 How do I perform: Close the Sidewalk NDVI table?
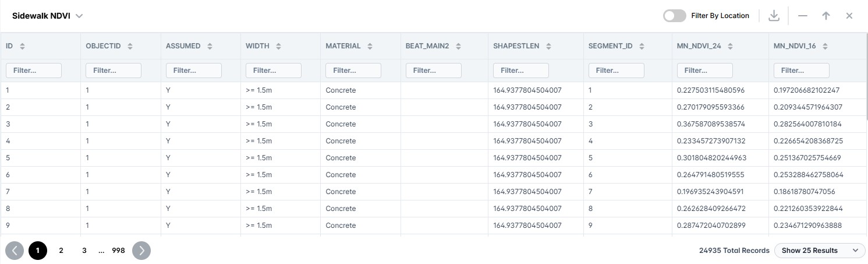(849, 16)
